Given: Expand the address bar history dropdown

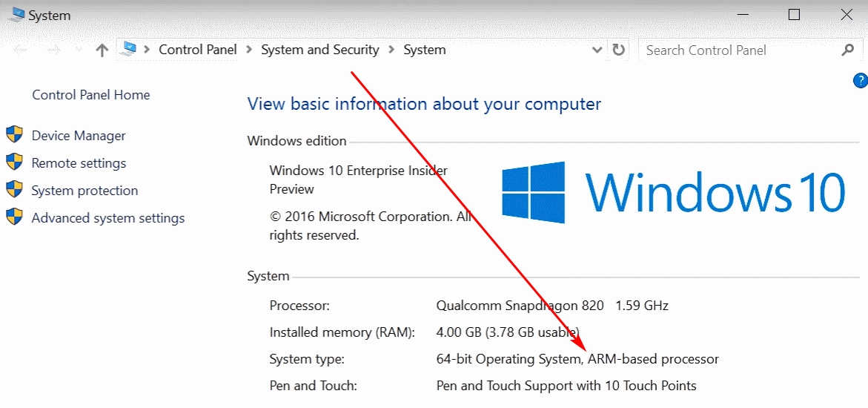Looking at the screenshot, I should coord(597,50).
